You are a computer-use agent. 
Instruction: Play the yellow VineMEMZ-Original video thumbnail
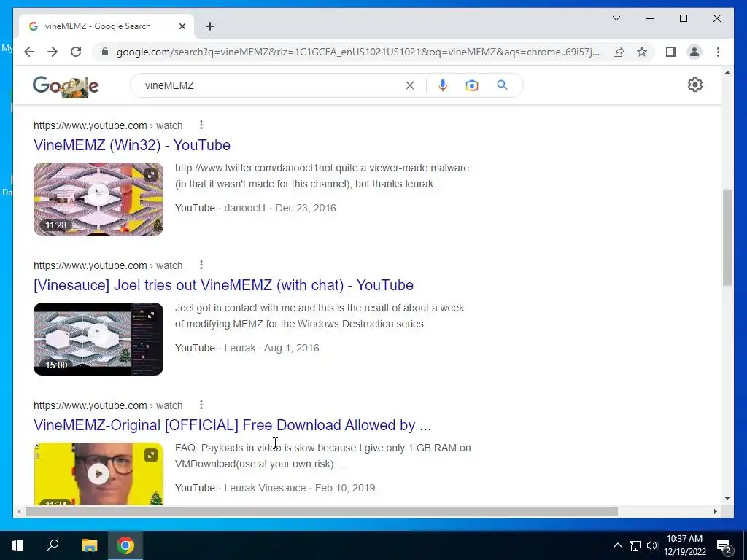click(98, 474)
